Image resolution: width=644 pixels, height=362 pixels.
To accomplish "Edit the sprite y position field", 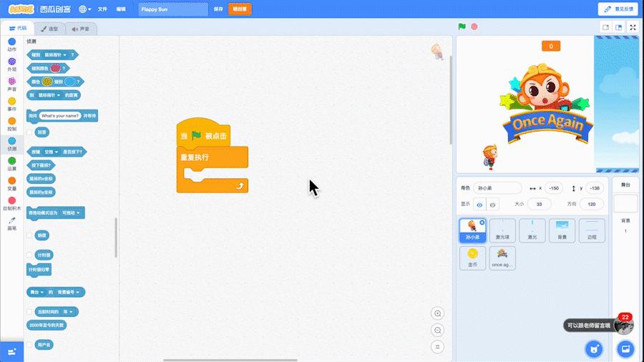I will (x=595, y=188).
